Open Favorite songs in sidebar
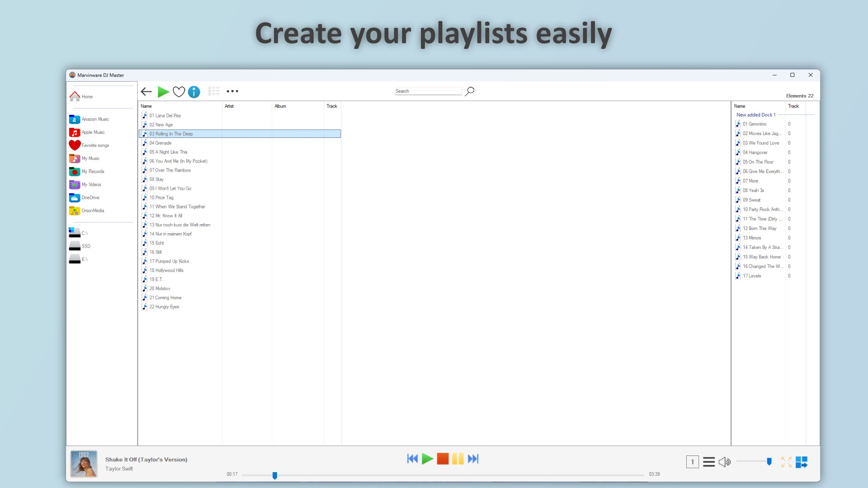 (95, 145)
